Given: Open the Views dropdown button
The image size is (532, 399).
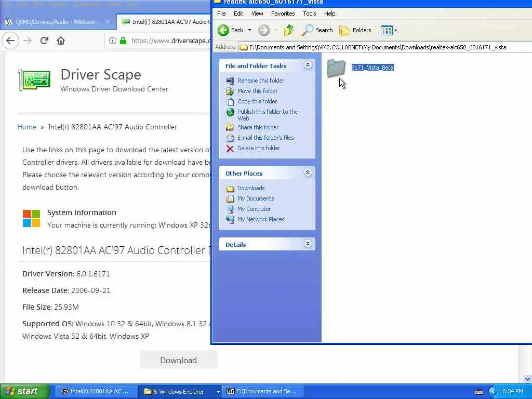Looking at the screenshot, I should click(x=389, y=30).
